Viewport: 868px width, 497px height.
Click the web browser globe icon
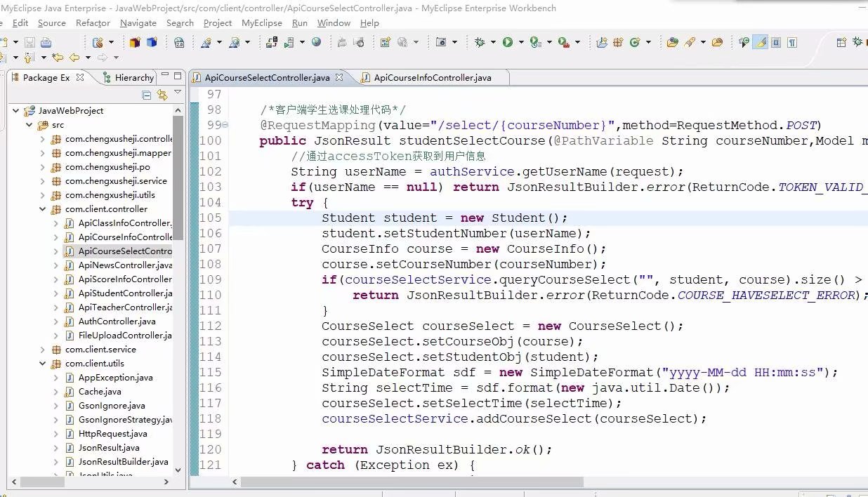316,42
